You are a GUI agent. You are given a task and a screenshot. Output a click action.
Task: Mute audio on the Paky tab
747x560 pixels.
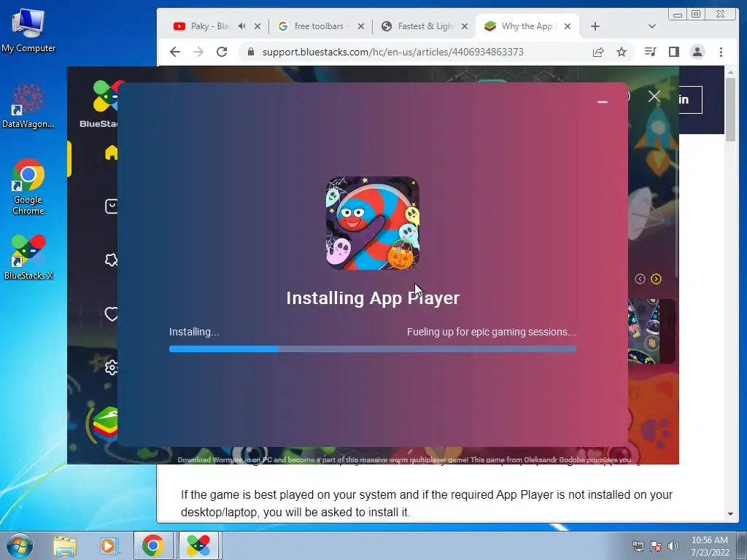[x=242, y=26]
